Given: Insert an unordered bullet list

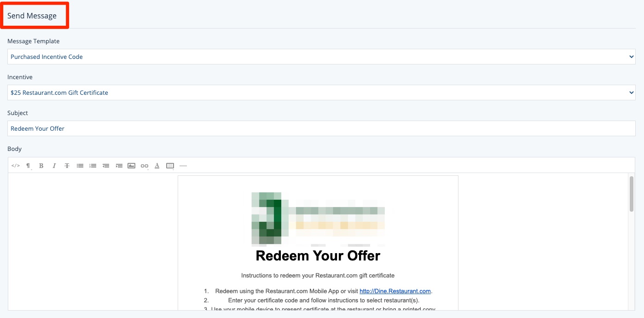Looking at the screenshot, I should [80, 166].
